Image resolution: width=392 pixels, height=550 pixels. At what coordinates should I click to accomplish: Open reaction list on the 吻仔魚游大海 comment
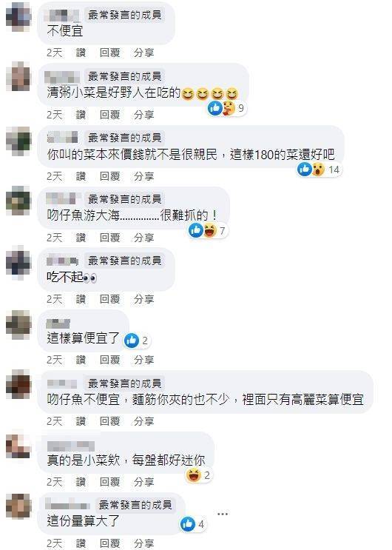[x=209, y=230]
